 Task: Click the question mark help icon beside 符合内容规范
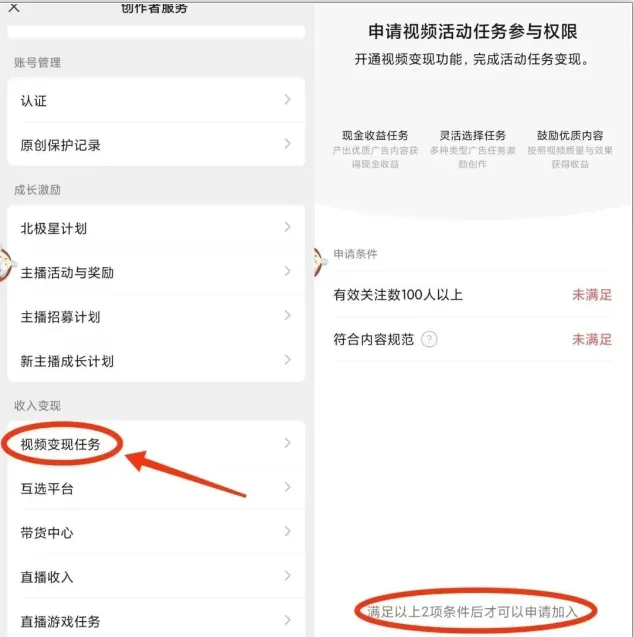coord(429,339)
